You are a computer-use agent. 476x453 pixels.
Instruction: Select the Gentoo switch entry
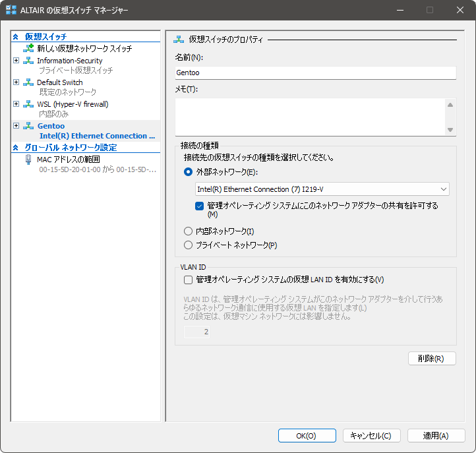coord(51,126)
